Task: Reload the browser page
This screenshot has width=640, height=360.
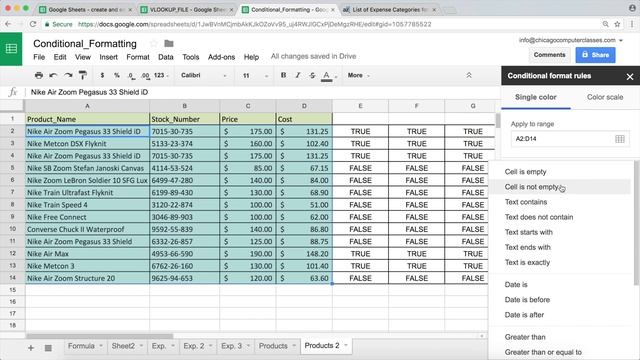Action: tap(33, 24)
